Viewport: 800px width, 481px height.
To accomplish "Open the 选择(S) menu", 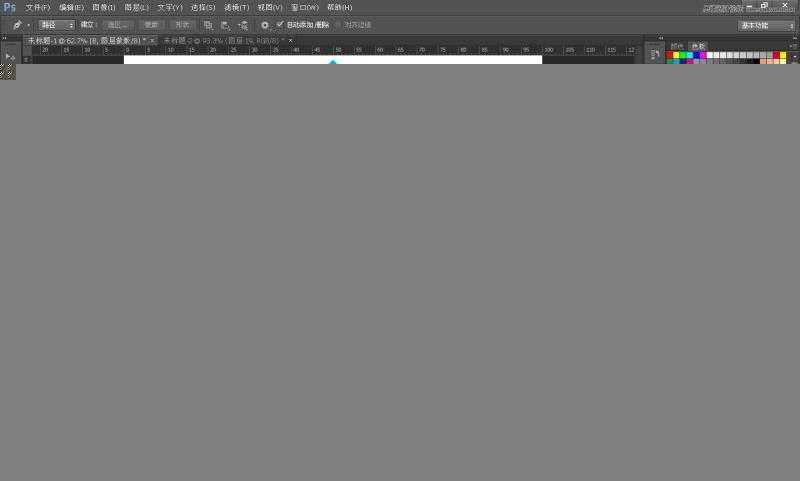I will point(203,8).
